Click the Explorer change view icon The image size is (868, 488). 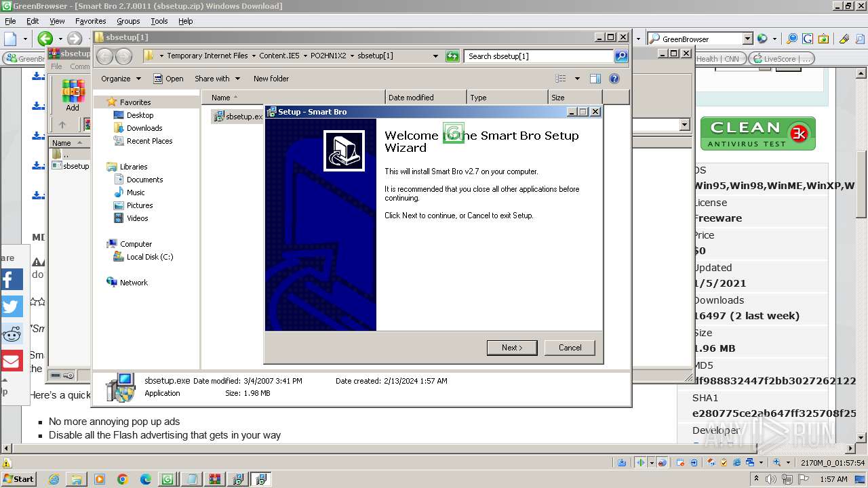(x=561, y=79)
